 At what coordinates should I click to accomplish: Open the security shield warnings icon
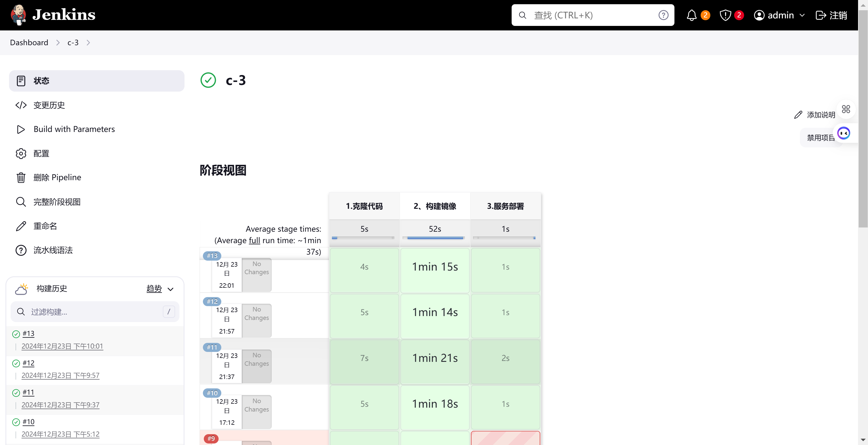[725, 15]
